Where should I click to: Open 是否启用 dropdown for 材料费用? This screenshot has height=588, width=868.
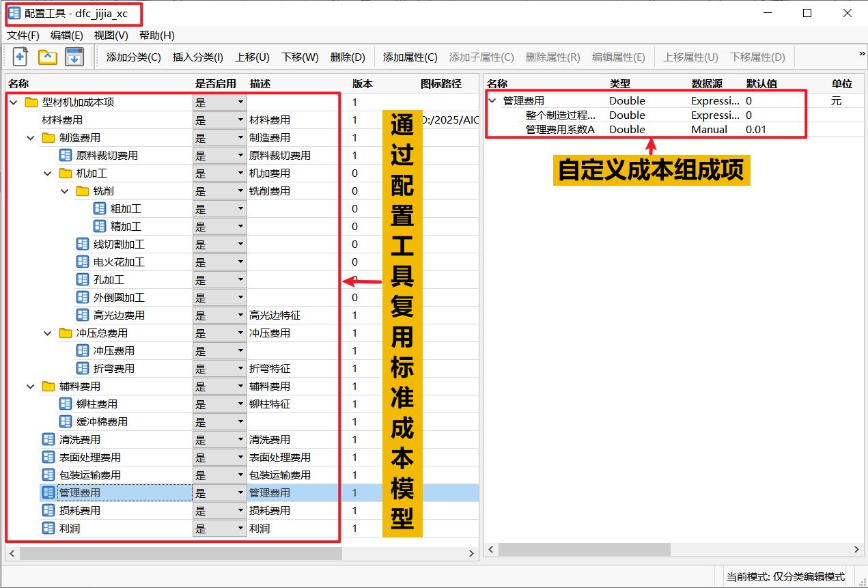220,120
